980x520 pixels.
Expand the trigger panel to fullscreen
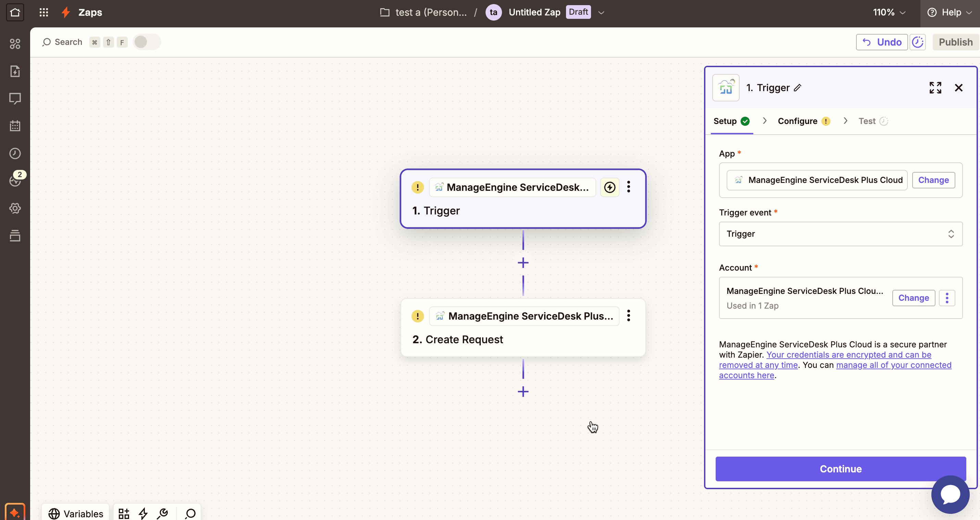pyautogui.click(x=935, y=88)
